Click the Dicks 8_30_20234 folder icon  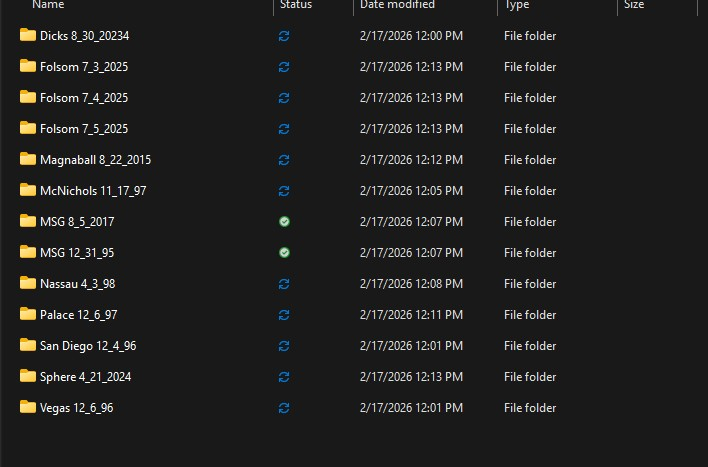tap(27, 36)
